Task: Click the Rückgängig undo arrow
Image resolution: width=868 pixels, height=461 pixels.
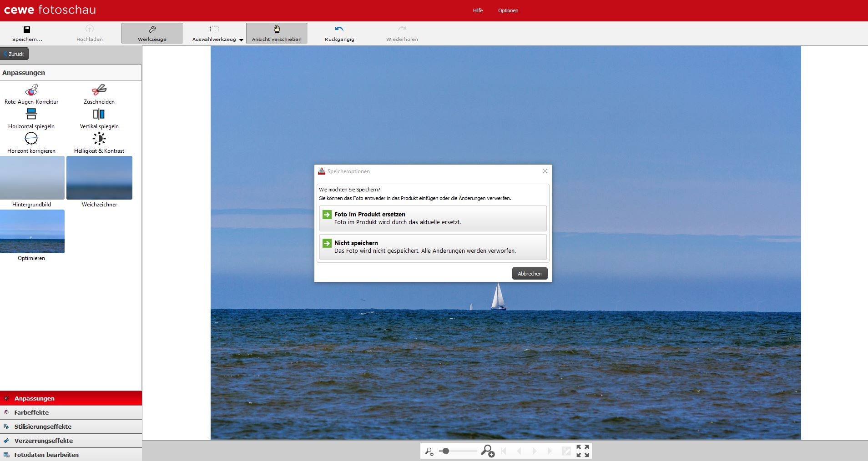Action: click(339, 30)
